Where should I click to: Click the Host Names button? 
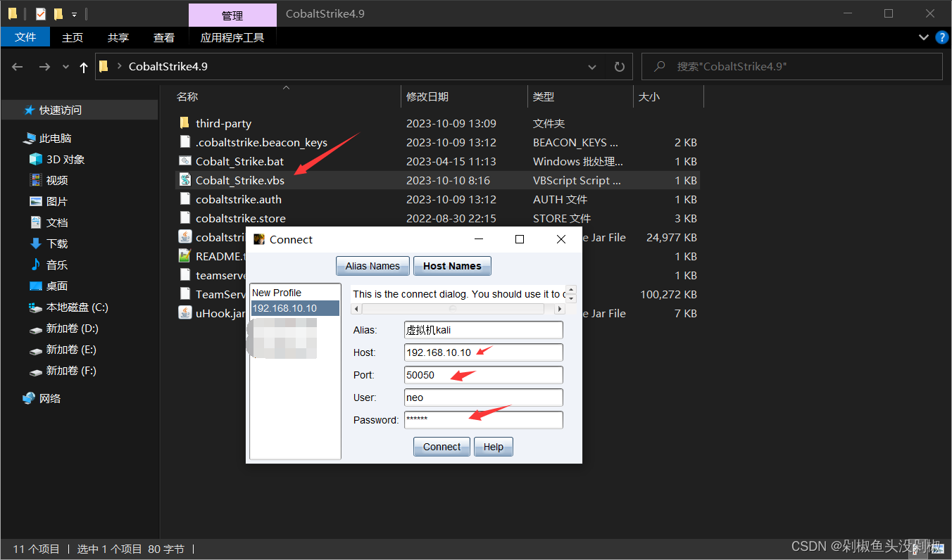point(452,266)
